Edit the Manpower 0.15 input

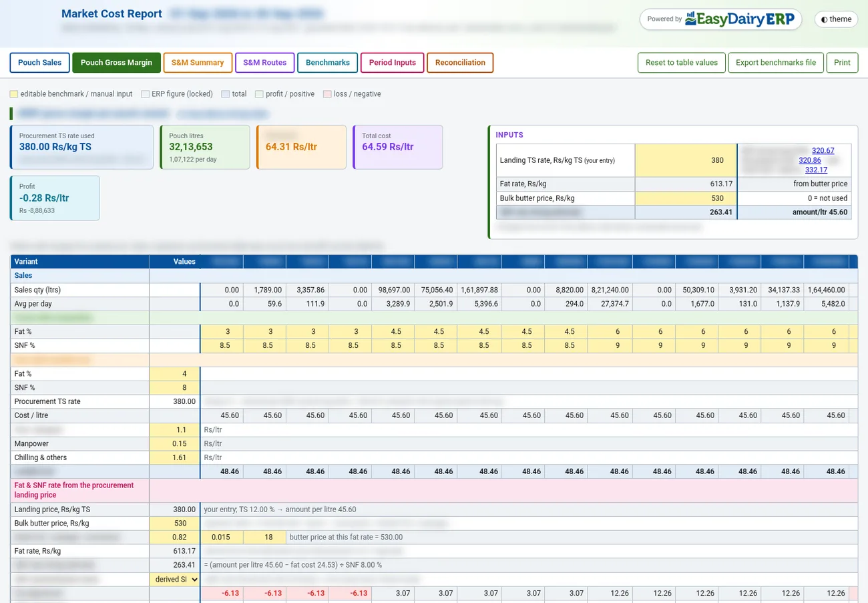(174, 443)
